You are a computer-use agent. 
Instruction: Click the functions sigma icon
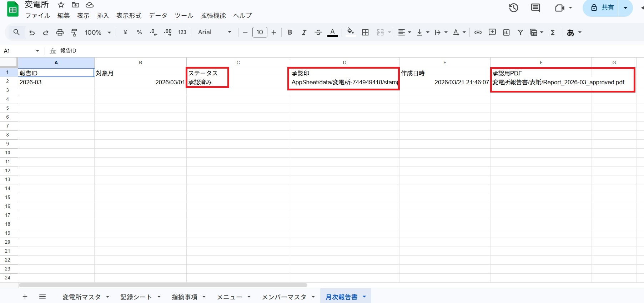tap(552, 33)
